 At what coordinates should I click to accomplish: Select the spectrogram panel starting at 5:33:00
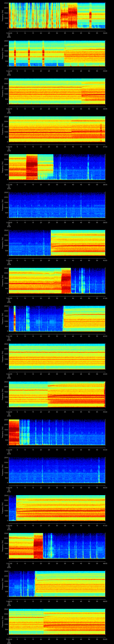[57, 16]
